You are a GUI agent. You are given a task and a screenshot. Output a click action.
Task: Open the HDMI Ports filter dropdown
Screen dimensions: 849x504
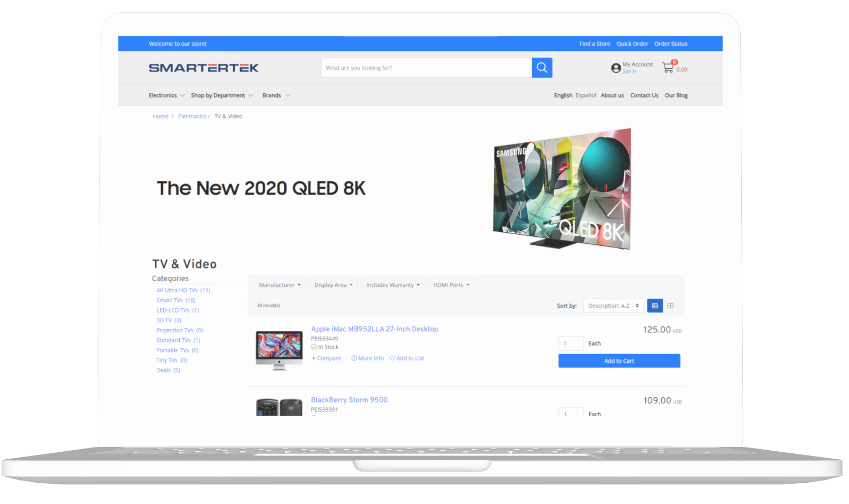pos(451,285)
